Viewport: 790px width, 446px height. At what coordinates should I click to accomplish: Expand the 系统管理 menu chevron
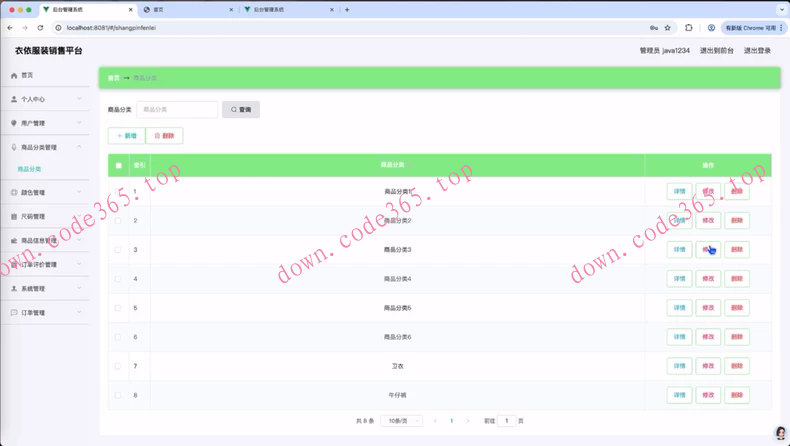[x=79, y=288]
